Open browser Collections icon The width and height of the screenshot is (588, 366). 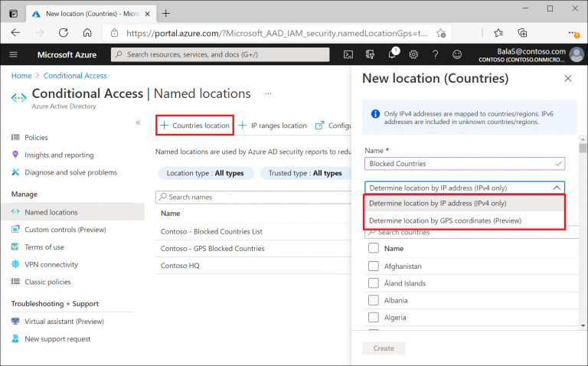[522, 33]
